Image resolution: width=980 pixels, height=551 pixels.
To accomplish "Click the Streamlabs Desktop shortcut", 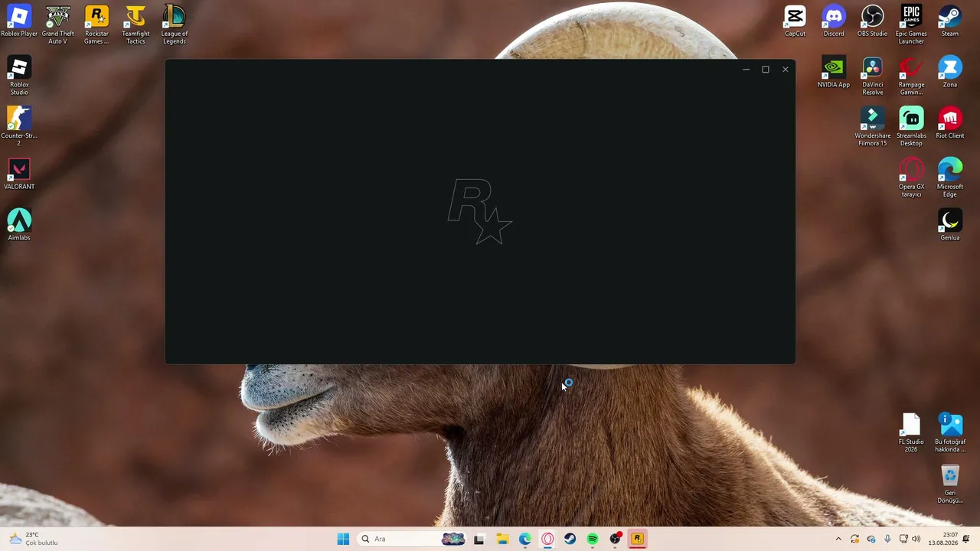I will pyautogui.click(x=911, y=127).
